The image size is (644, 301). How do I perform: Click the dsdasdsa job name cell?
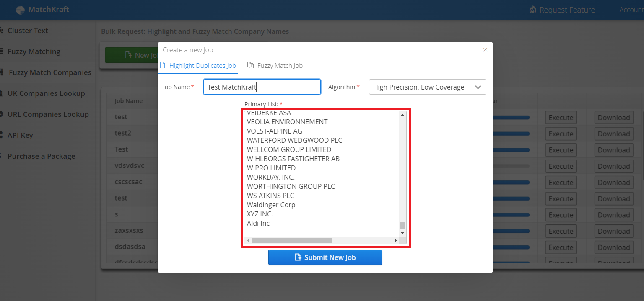pyautogui.click(x=130, y=247)
